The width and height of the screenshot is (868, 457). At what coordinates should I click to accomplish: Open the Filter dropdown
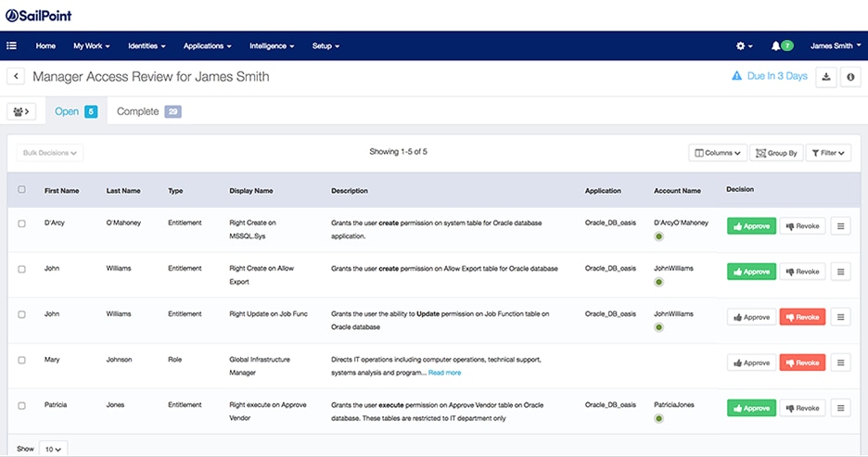click(828, 153)
